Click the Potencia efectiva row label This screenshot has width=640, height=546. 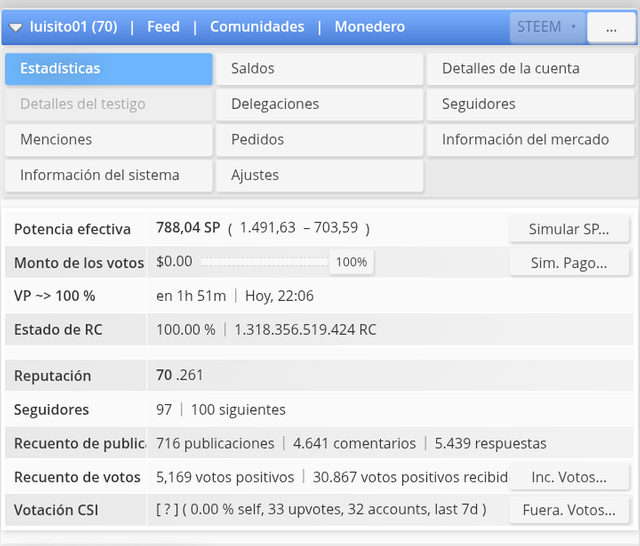coord(72,229)
